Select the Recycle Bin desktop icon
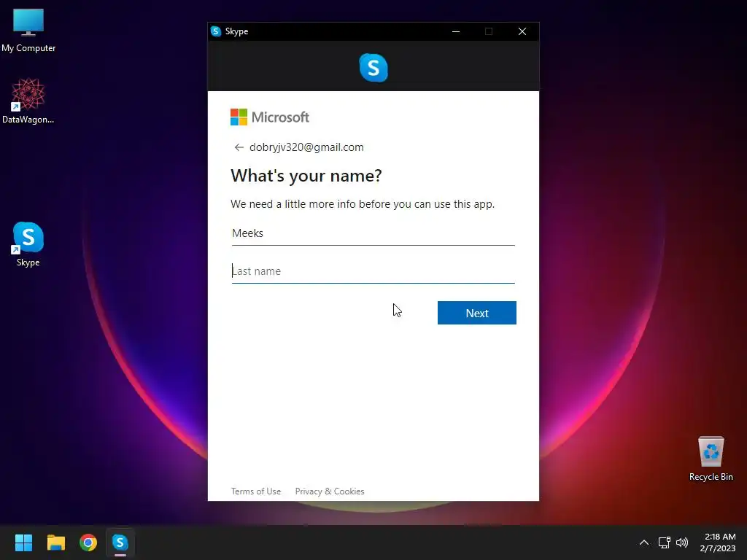The image size is (747, 560). click(711, 459)
